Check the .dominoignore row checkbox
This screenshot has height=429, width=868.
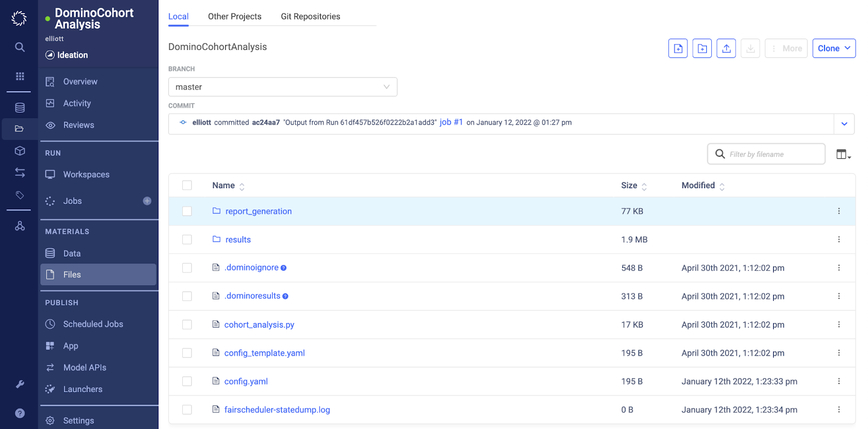pyautogui.click(x=187, y=268)
